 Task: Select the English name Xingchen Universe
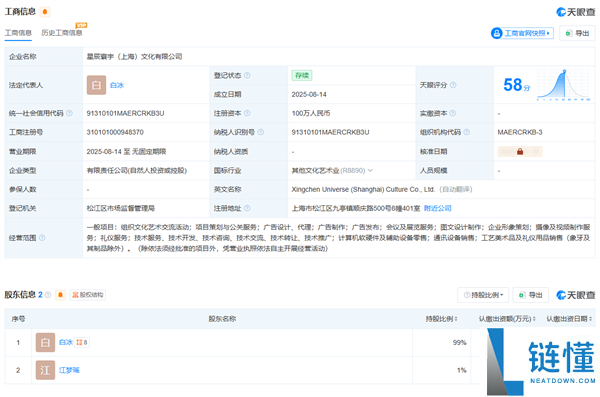pyautogui.click(x=363, y=189)
